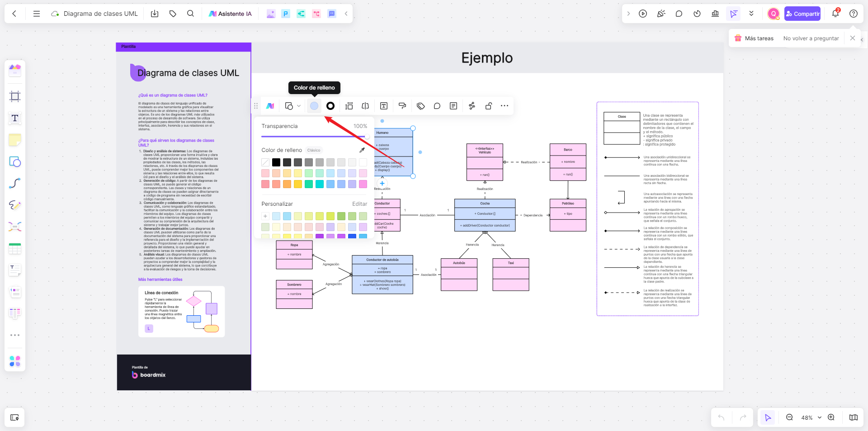Select the Connector line tool

[15, 183]
